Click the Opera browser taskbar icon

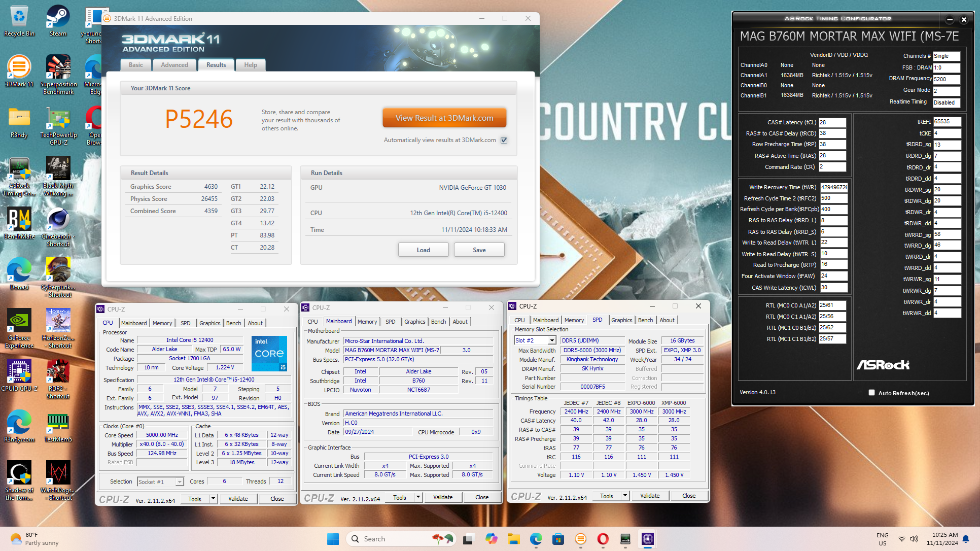[603, 539]
